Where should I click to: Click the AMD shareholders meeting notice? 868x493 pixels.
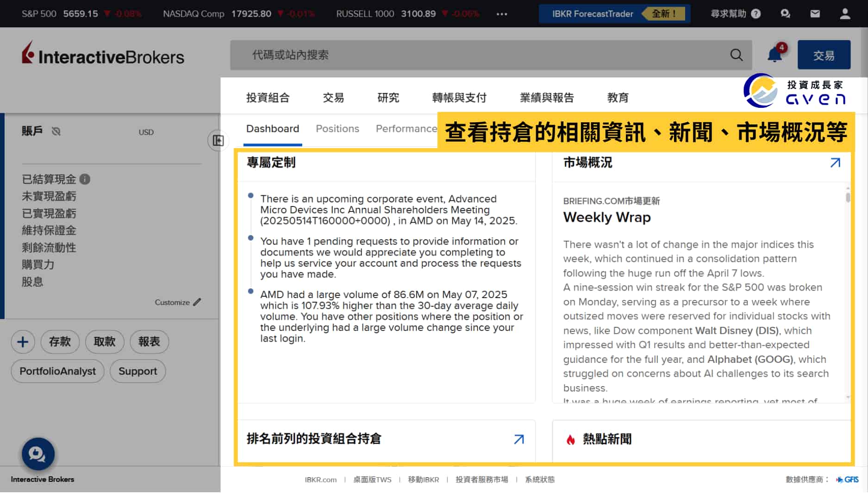[389, 210]
